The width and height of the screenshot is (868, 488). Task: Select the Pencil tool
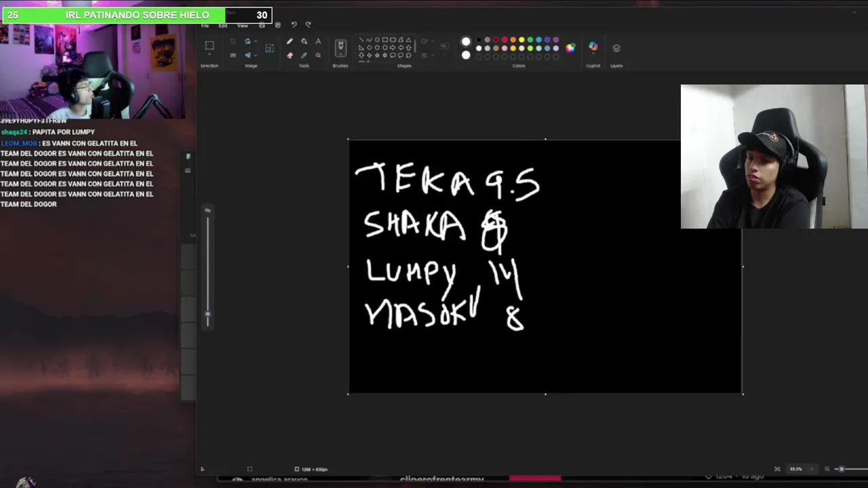290,41
